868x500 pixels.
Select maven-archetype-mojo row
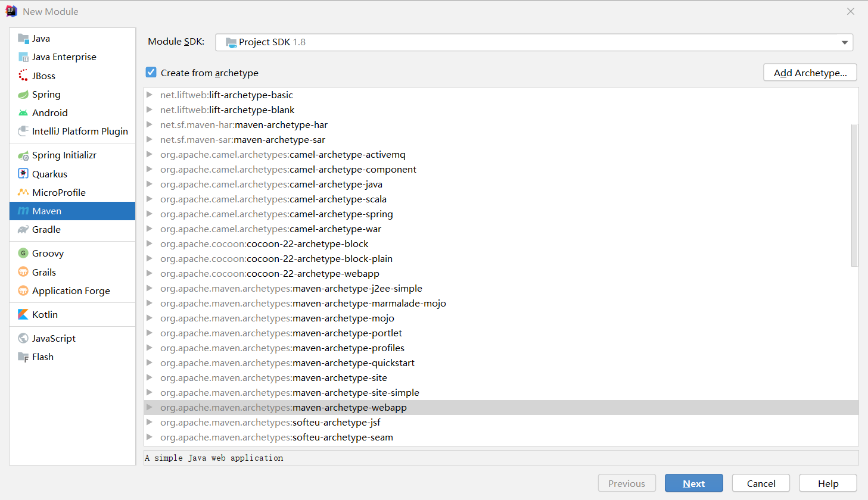pos(501,318)
